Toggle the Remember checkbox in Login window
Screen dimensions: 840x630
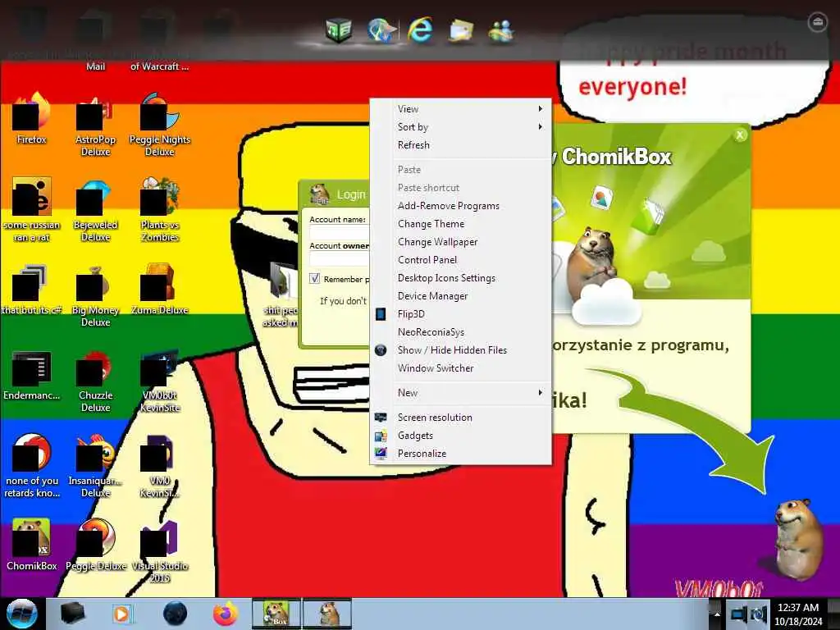click(314, 279)
